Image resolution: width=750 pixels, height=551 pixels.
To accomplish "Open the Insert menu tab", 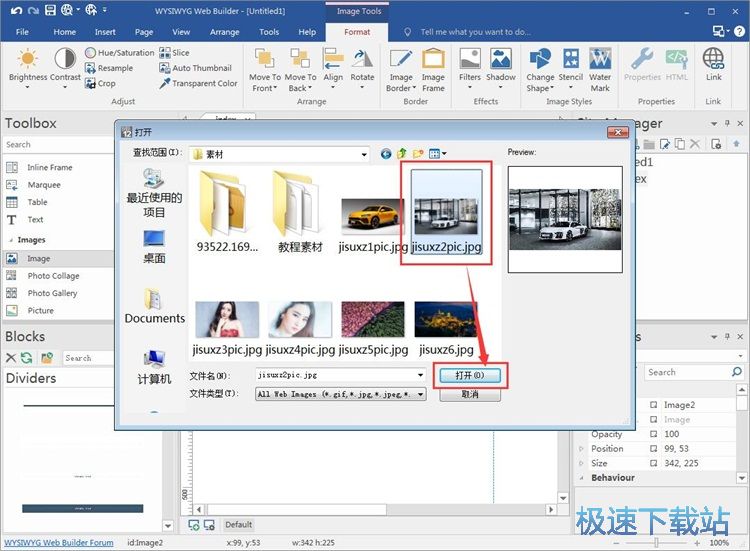I will tap(105, 32).
